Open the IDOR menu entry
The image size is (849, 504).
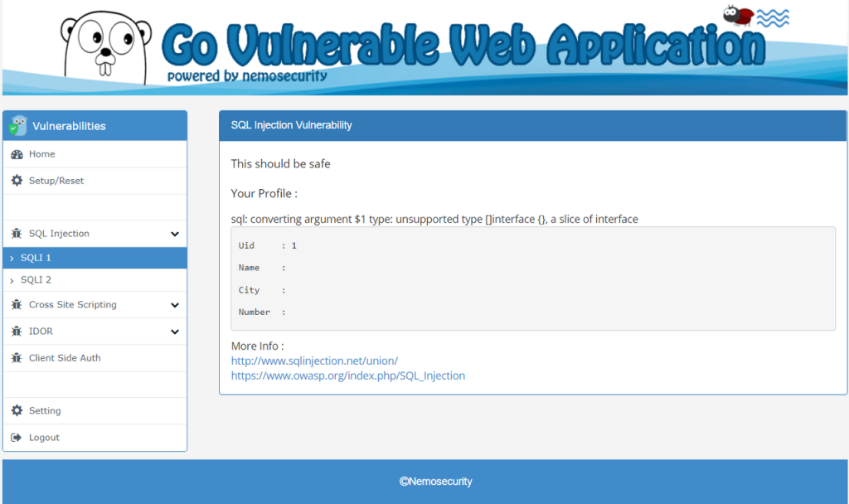click(x=95, y=332)
